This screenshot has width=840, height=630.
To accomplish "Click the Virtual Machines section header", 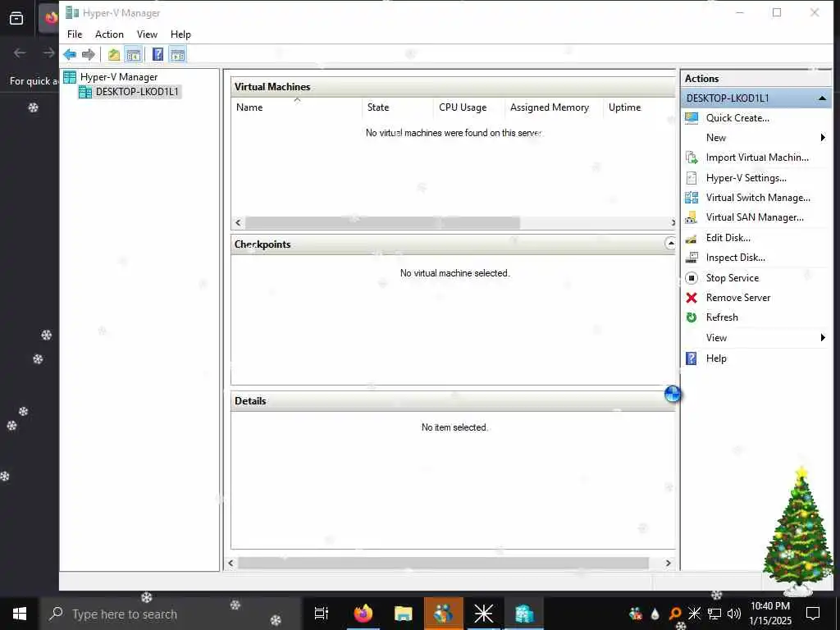I will point(453,87).
